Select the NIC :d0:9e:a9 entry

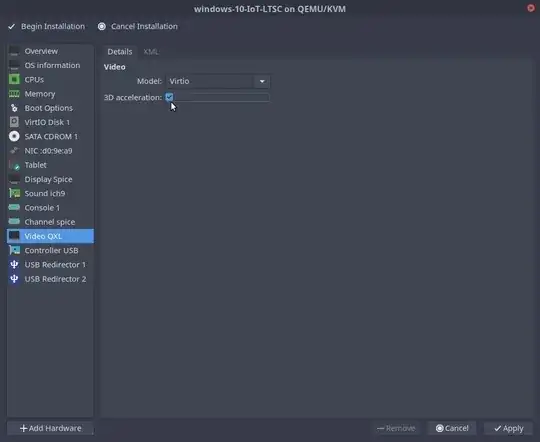(50, 151)
